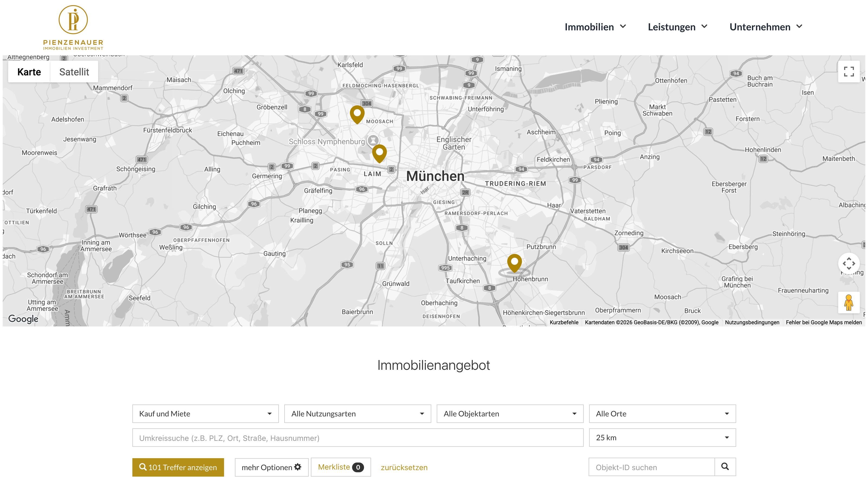
Task: Click the Englischer Garten map label
Action: click(454, 143)
